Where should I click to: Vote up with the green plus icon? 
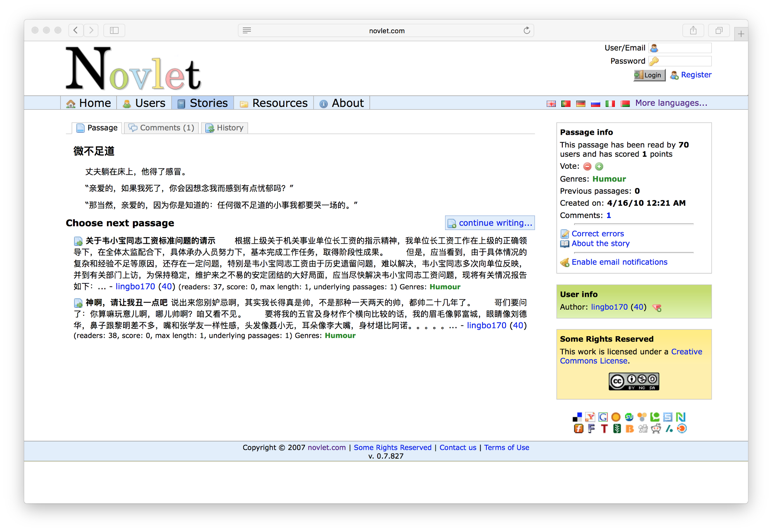click(x=599, y=166)
